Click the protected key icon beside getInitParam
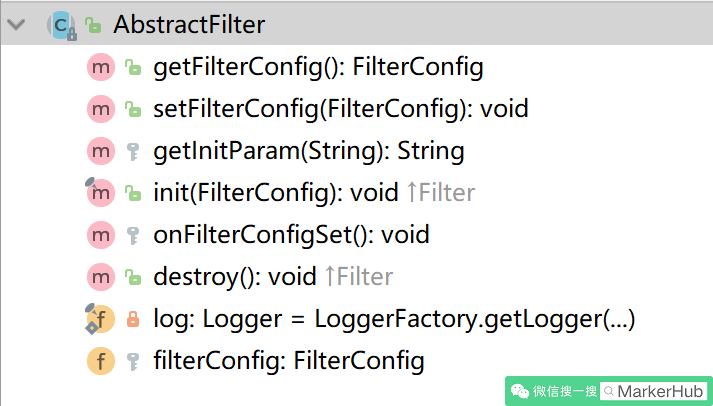 [133, 151]
